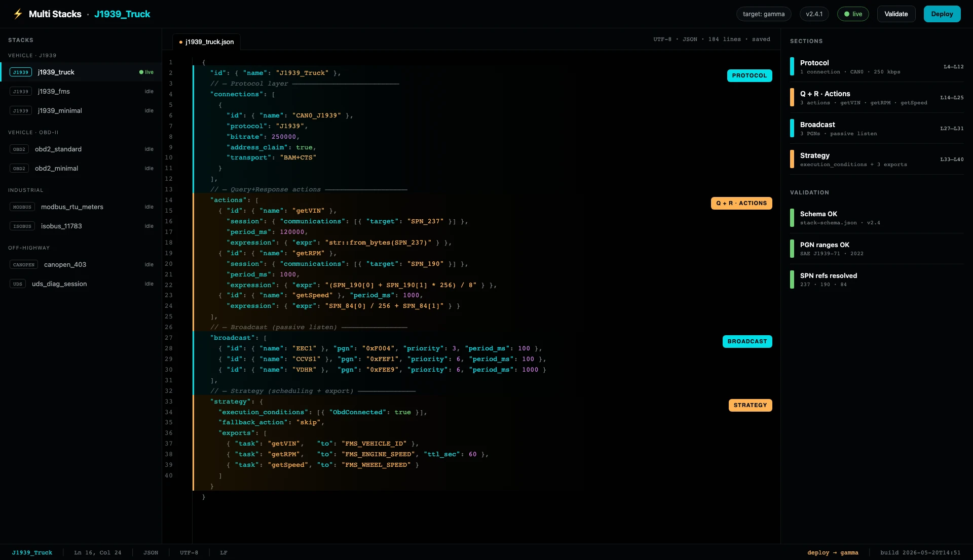
Task: Click the "broadcast" key on line 27
Action: [x=233, y=338]
